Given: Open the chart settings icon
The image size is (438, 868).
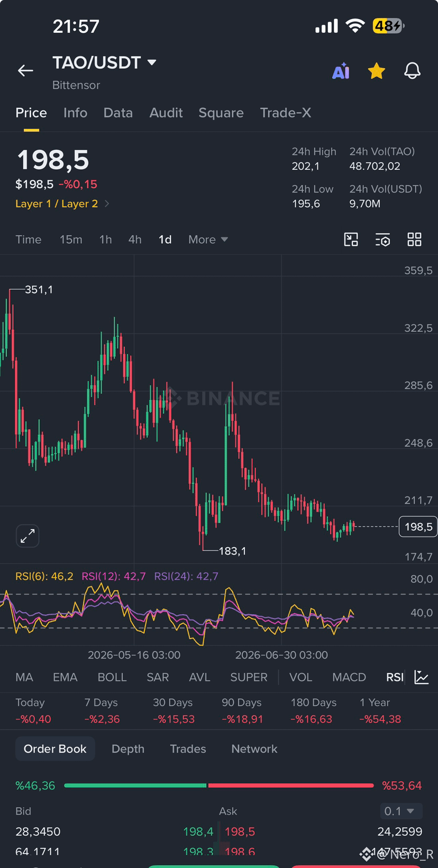Looking at the screenshot, I should (382, 239).
